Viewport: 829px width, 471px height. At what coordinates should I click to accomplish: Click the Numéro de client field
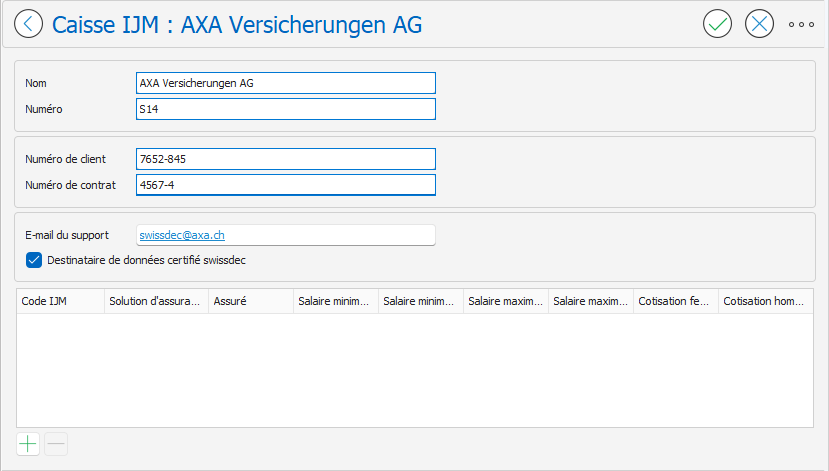pyautogui.click(x=285, y=159)
